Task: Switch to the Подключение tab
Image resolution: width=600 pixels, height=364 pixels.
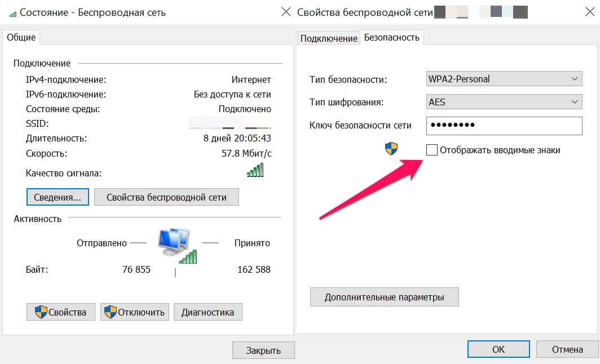Action: click(328, 38)
